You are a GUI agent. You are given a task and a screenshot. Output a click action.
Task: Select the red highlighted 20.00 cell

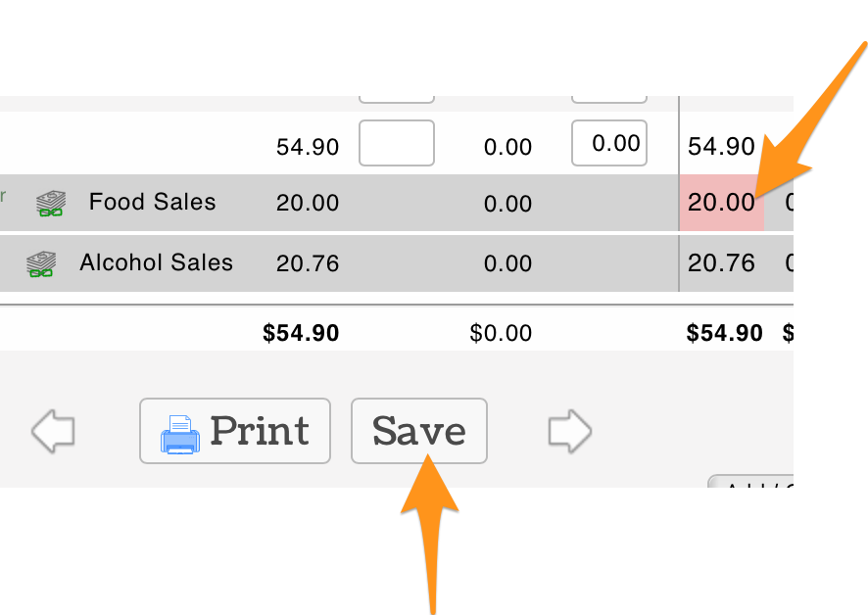point(721,204)
